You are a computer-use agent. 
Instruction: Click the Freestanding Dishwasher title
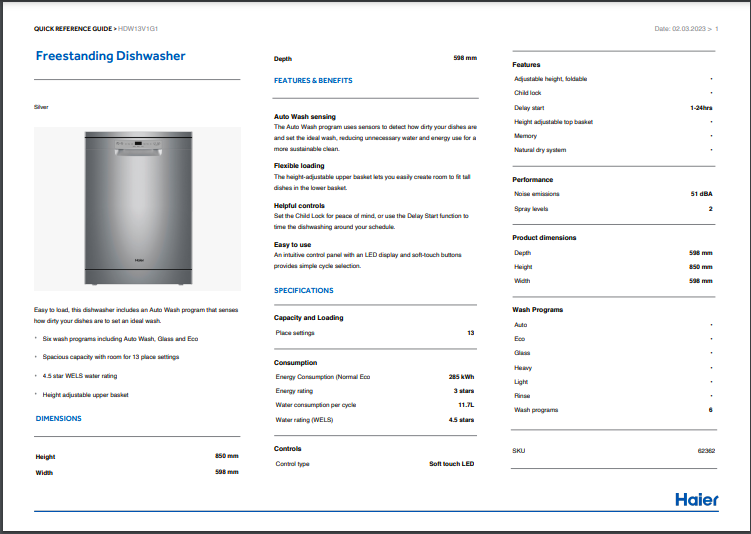coord(110,56)
